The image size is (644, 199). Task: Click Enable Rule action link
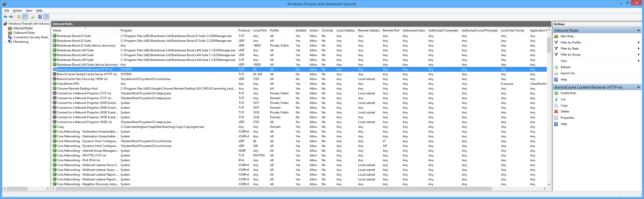pyautogui.click(x=568, y=93)
